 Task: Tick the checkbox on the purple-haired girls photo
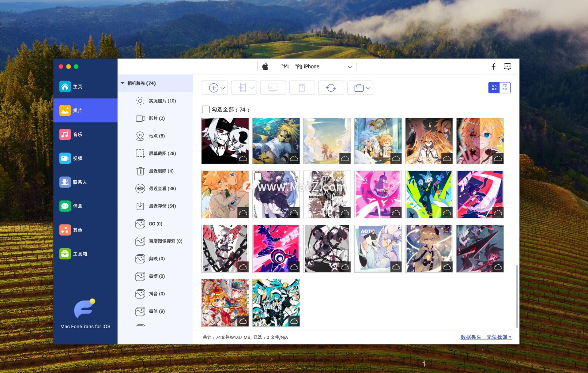pos(258,176)
